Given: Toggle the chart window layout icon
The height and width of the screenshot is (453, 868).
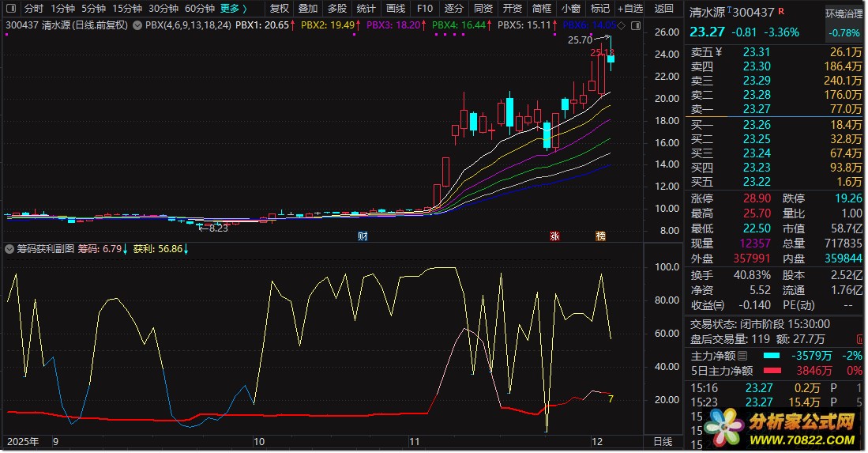Looking at the screenshot, I should pyautogui.click(x=636, y=25).
